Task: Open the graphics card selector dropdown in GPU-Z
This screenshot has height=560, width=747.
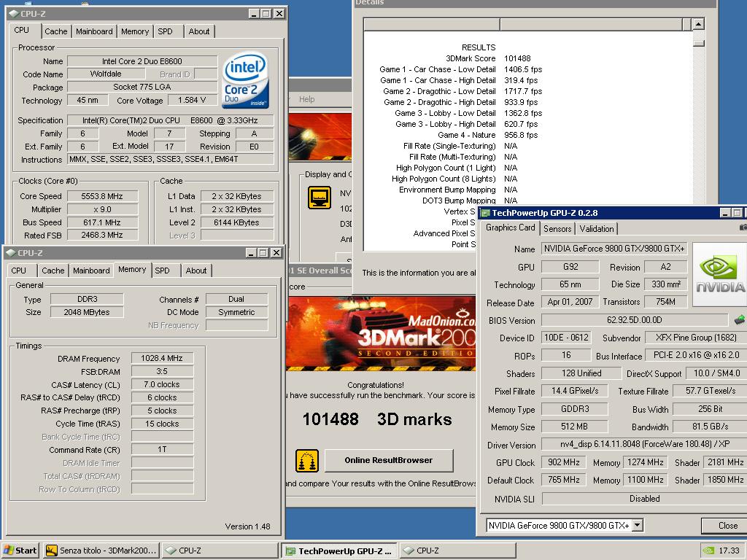Action: (x=638, y=525)
